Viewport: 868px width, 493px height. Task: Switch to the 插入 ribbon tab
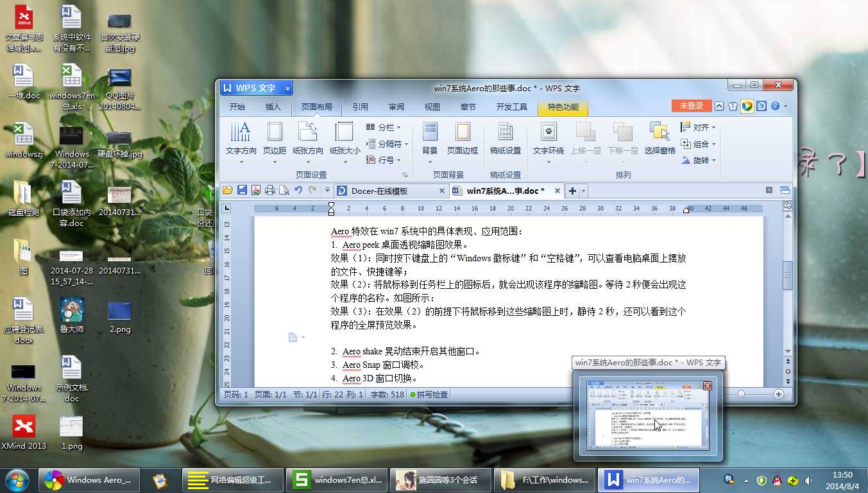pos(273,107)
